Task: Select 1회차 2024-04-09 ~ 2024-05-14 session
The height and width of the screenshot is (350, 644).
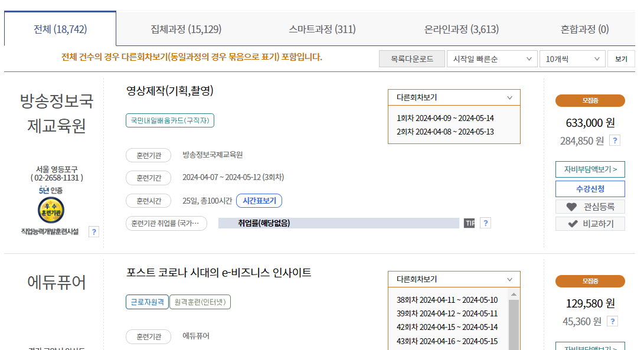Action: [445, 118]
